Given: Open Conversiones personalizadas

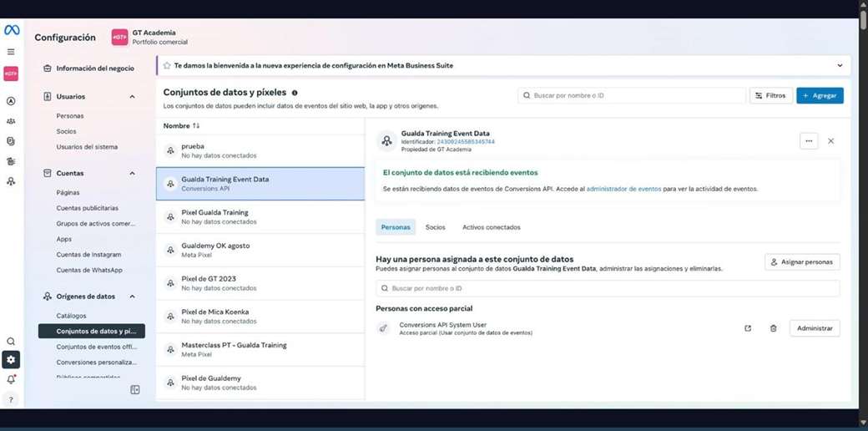Looking at the screenshot, I should click(x=96, y=362).
